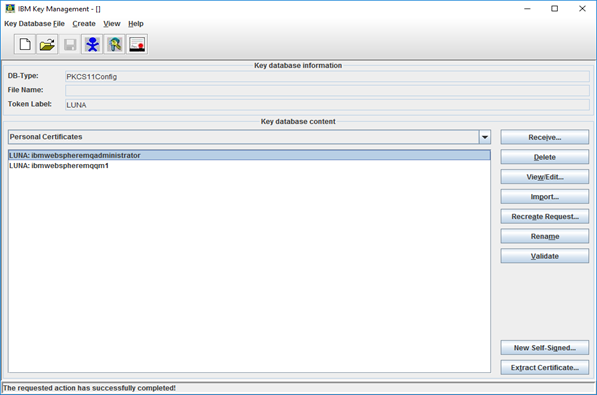Click the Extract Certificate... button

click(544, 368)
